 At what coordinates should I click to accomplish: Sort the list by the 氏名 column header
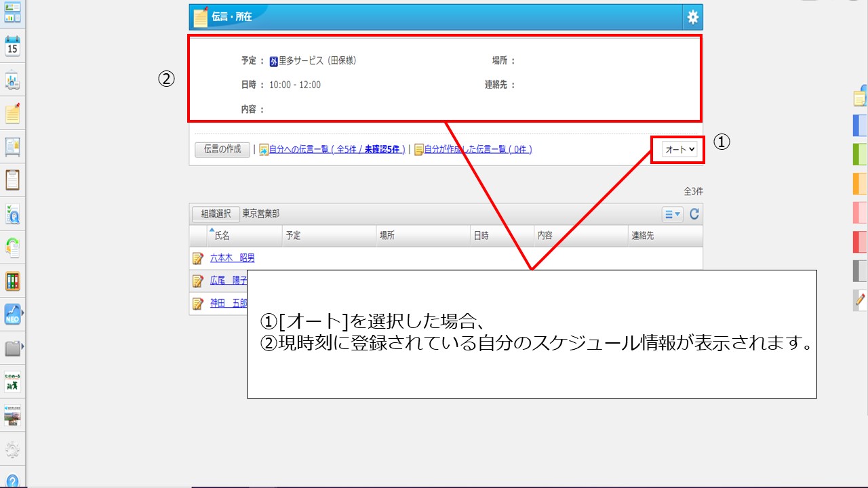[222, 236]
